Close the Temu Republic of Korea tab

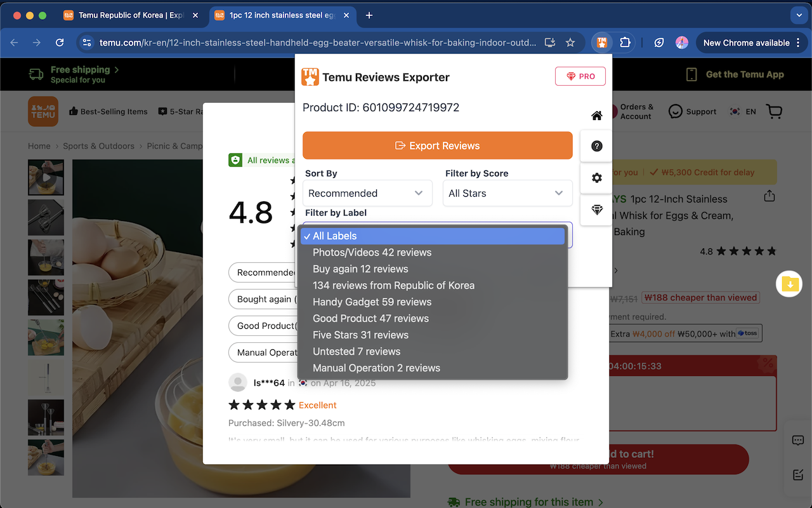pyautogui.click(x=195, y=15)
